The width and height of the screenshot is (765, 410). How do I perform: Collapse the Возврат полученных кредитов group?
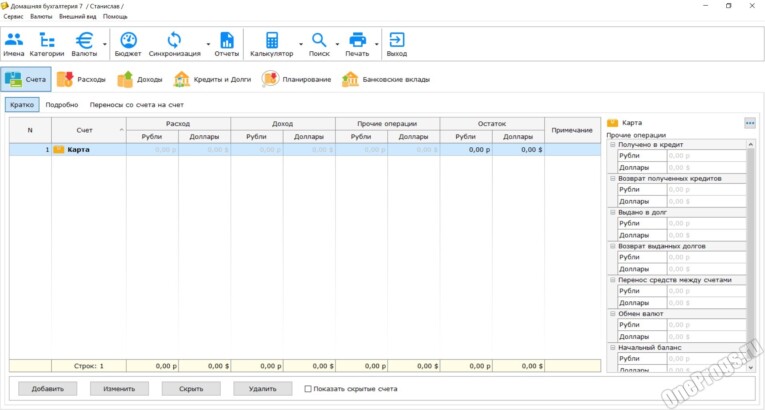pyautogui.click(x=612, y=179)
